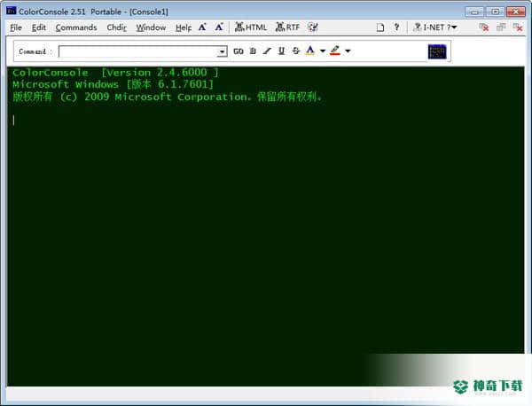Minimize the ColorConsole main window
The height and width of the screenshot is (406, 532).
[x=474, y=12]
